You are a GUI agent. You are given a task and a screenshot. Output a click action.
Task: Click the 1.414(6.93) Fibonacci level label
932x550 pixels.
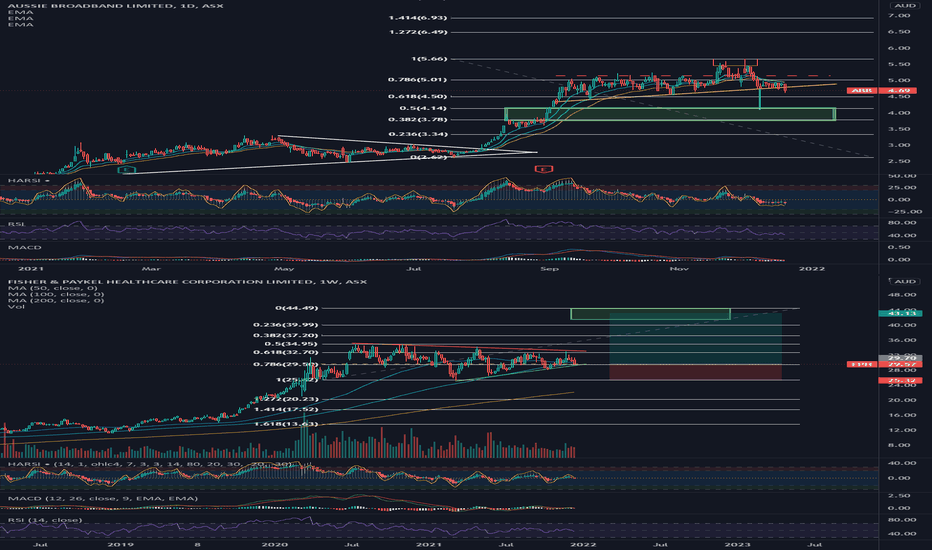pos(418,18)
